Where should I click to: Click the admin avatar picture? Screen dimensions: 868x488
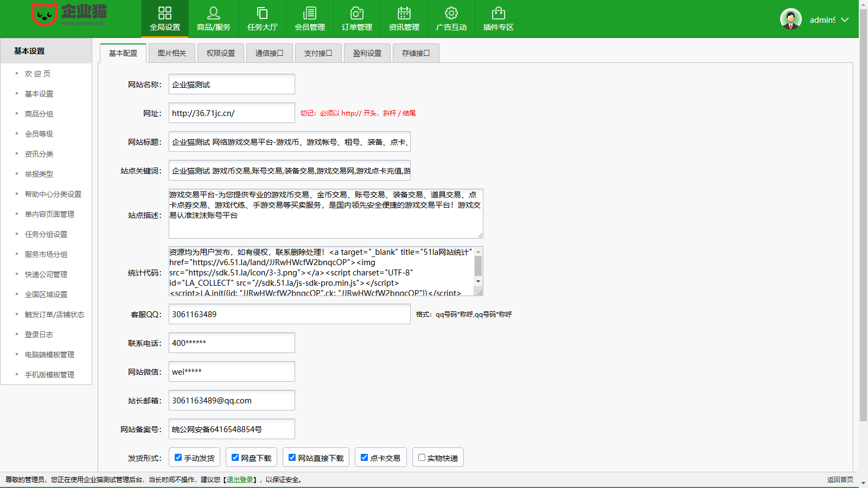click(790, 20)
